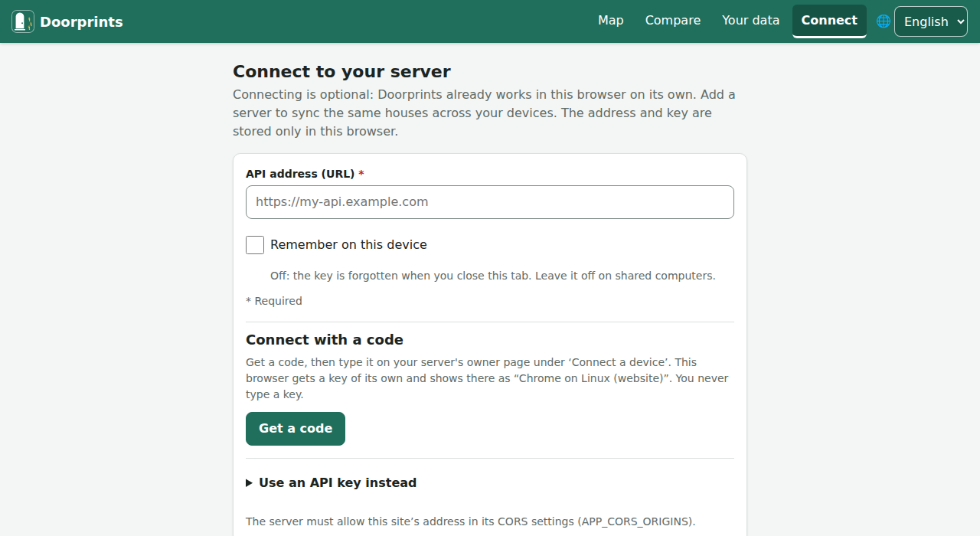Click the globe language icon
Screen dimensions: 980x536
click(x=884, y=21)
